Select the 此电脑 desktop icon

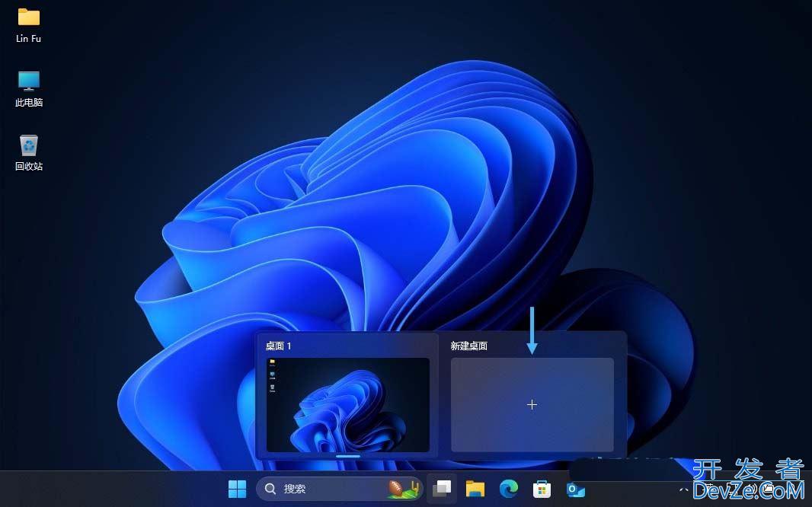[x=28, y=89]
